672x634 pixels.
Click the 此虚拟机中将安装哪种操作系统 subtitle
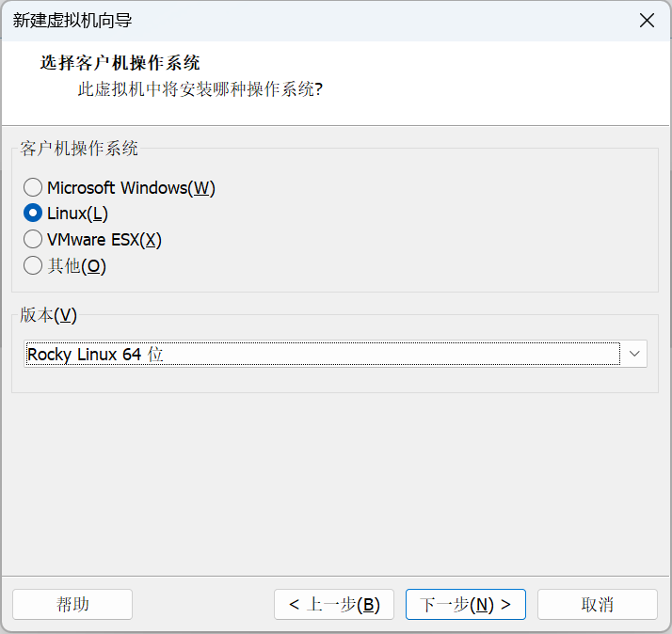[x=200, y=91]
